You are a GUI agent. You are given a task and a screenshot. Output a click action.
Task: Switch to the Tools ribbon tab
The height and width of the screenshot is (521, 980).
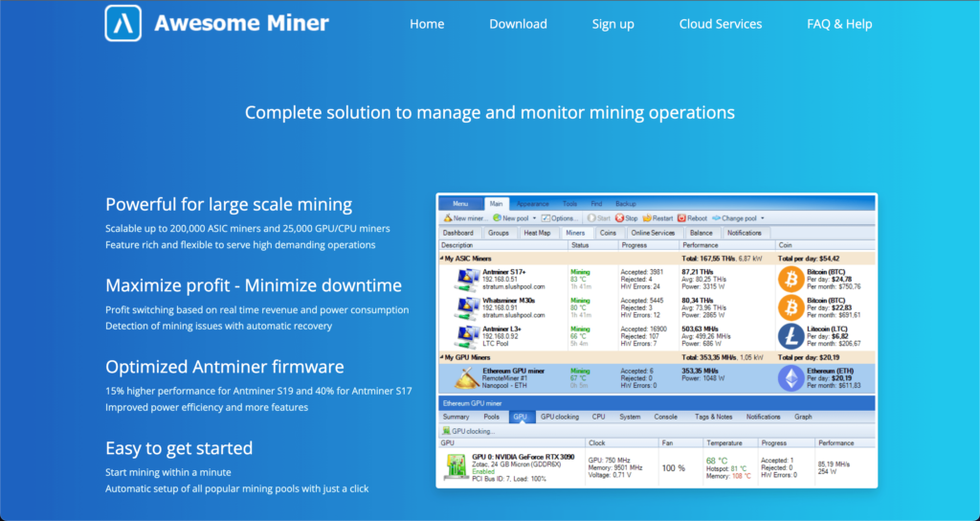(570, 204)
